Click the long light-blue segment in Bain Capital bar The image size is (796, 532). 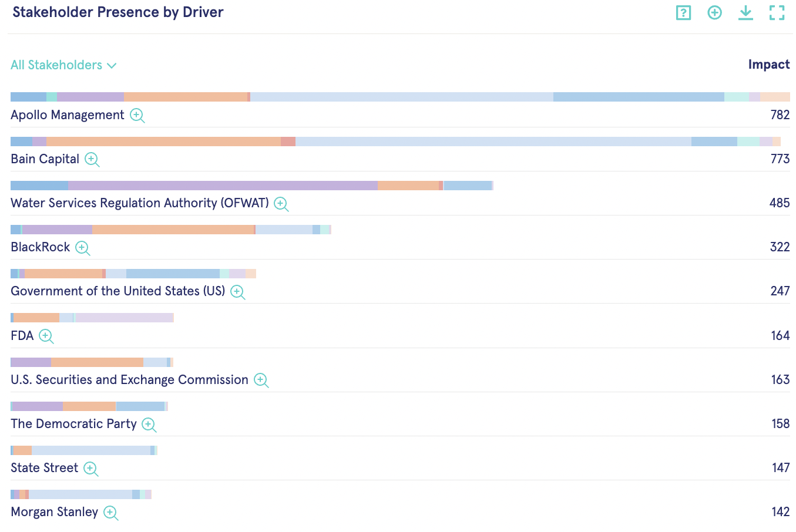tap(493, 142)
